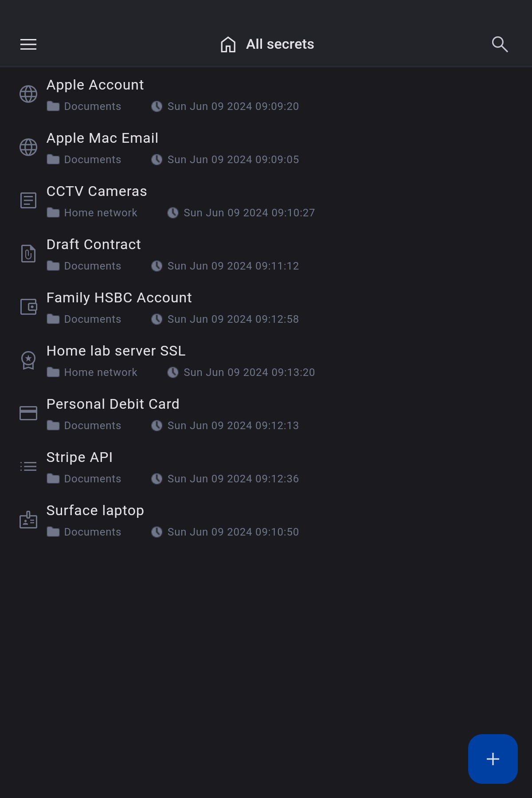Click the search magnifier icon
Viewport: 532px width, 798px height.
pos(500,44)
